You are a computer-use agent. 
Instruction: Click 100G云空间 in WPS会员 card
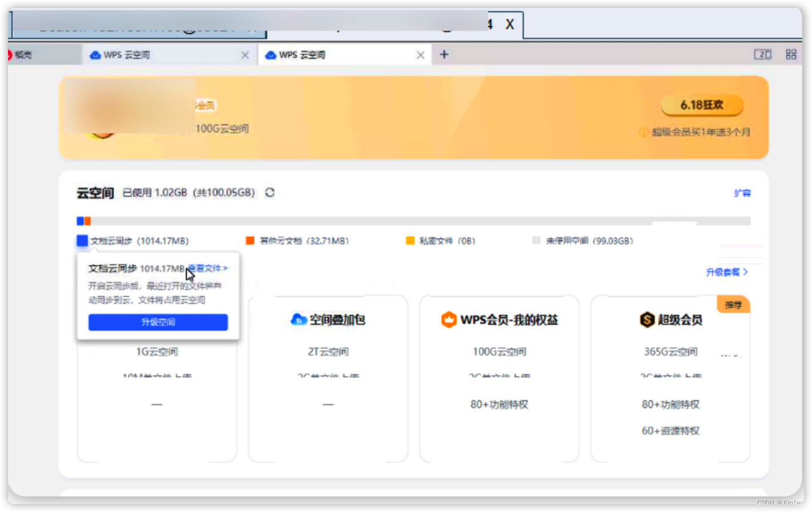click(x=500, y=352)
